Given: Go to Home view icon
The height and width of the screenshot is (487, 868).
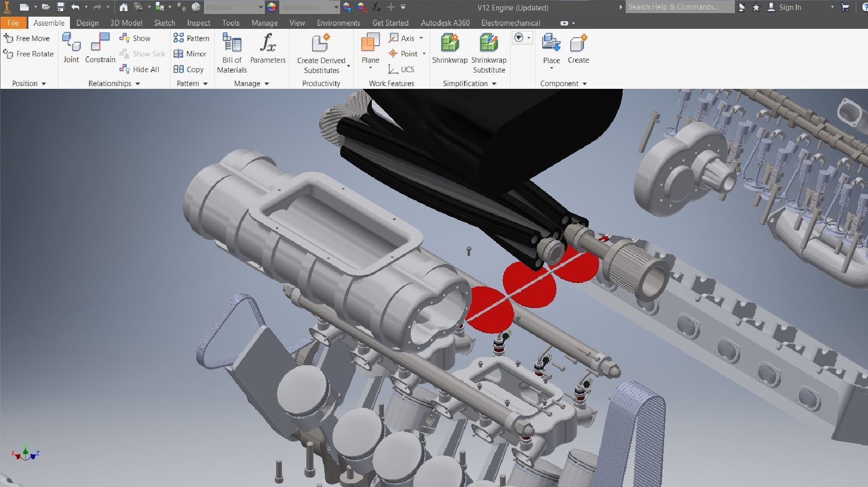Looking at the screenshot, I should click(x=123, y=7).
